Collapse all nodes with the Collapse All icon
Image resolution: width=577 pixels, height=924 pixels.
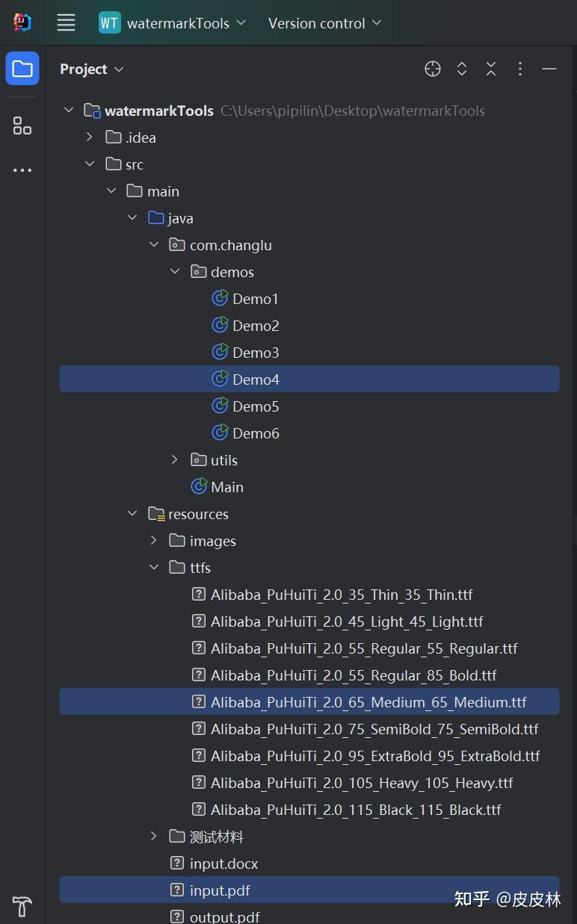(x=490, y=68)
